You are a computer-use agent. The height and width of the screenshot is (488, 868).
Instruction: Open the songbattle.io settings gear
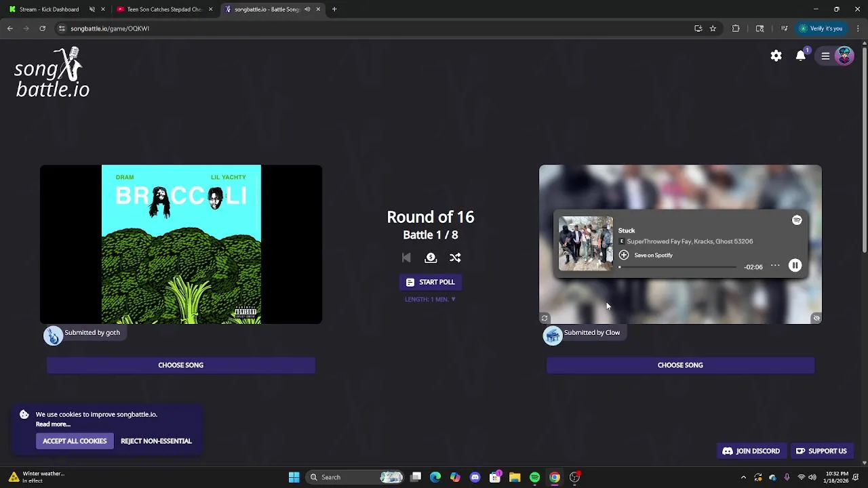click(776, 56)
